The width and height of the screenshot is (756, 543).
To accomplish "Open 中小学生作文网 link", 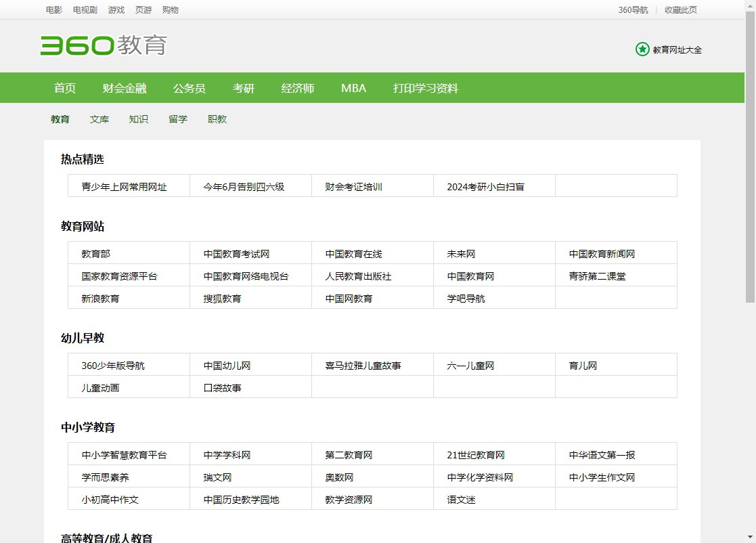I will [602, 477].
